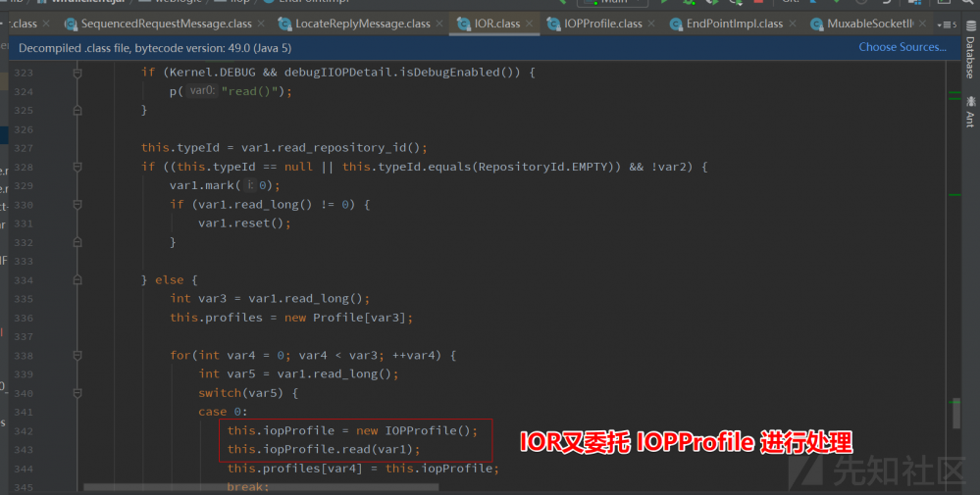This screenshot has height=495, width=980.
Task: Close the IOR.class tab
Action: (x=530, y=24)
